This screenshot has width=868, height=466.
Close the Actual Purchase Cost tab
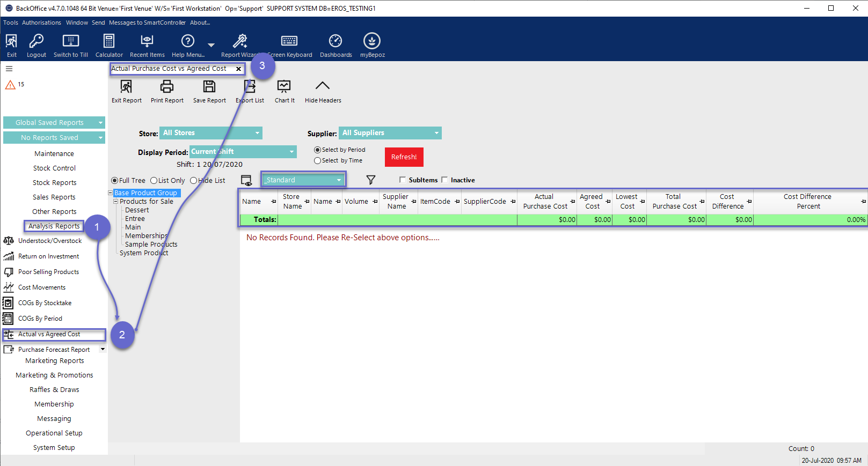(238, 69)
